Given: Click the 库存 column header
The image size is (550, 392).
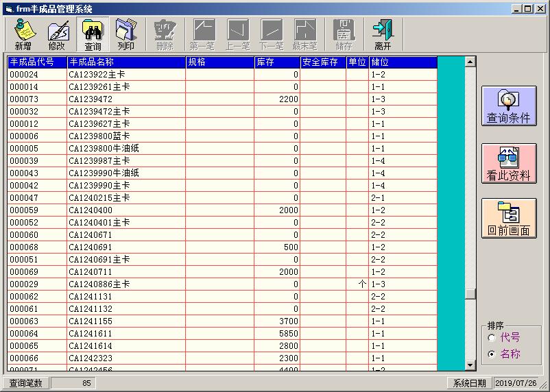Looking at the screenshot, I should (277, 62).
